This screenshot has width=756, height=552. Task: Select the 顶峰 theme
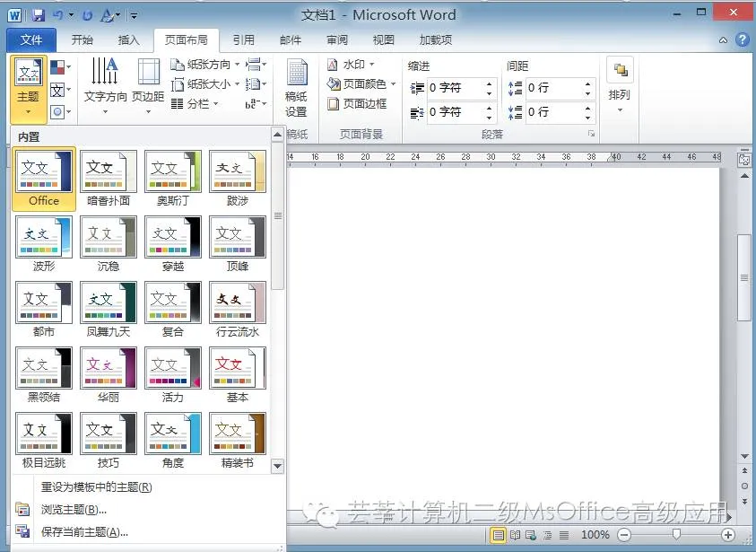click(238, 244)
